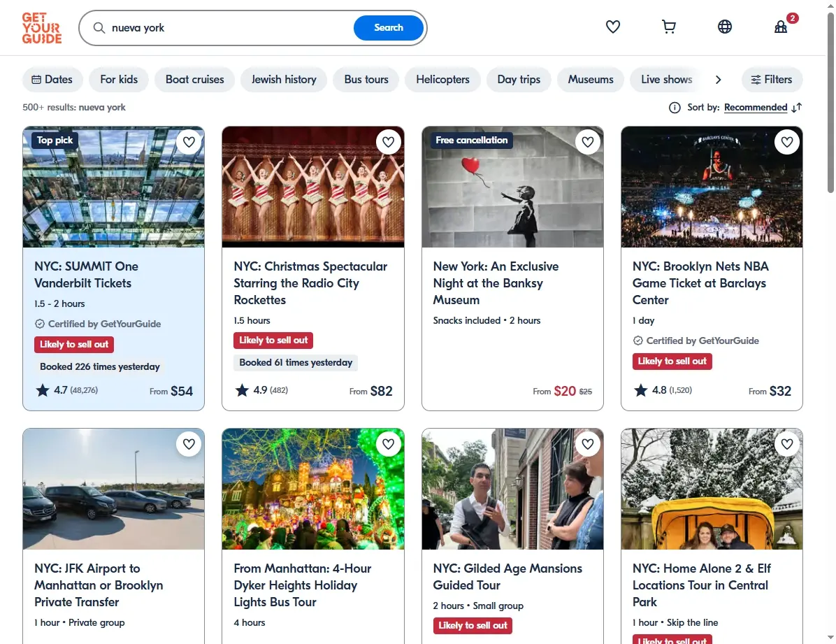Viewport: 836px width, 644px height.
Task: Open Exclusive Night at Banksy Museum title
Action: (x=496, y=283)
